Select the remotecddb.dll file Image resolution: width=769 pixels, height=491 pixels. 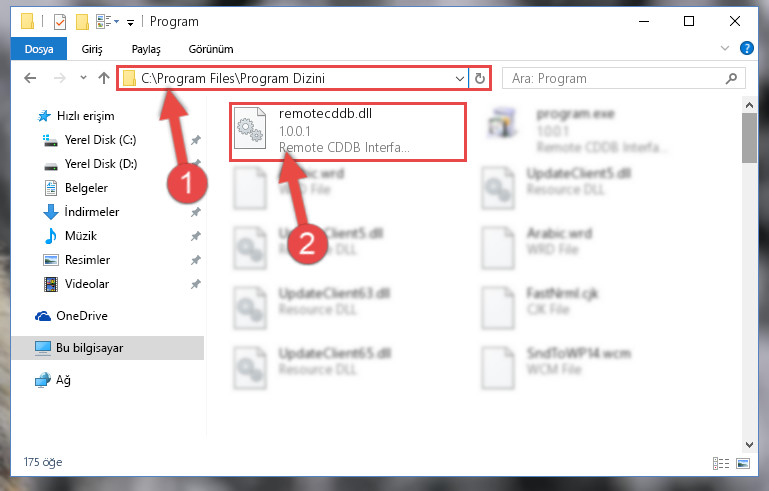[347, 131]
